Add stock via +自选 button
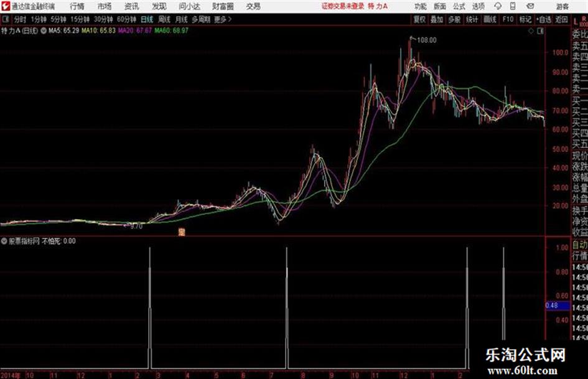Viewport: 588px width, 379px height. [x=544, y=19]
